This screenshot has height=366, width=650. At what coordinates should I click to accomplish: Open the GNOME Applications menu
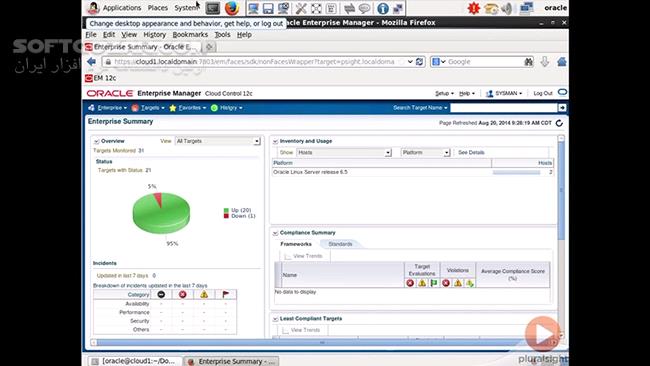click(122, 8)
